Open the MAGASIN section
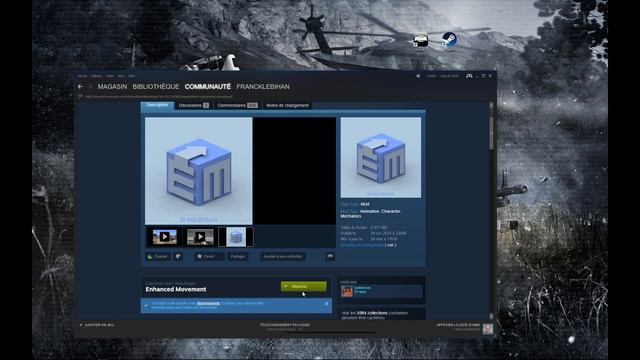 pos(112,87)
